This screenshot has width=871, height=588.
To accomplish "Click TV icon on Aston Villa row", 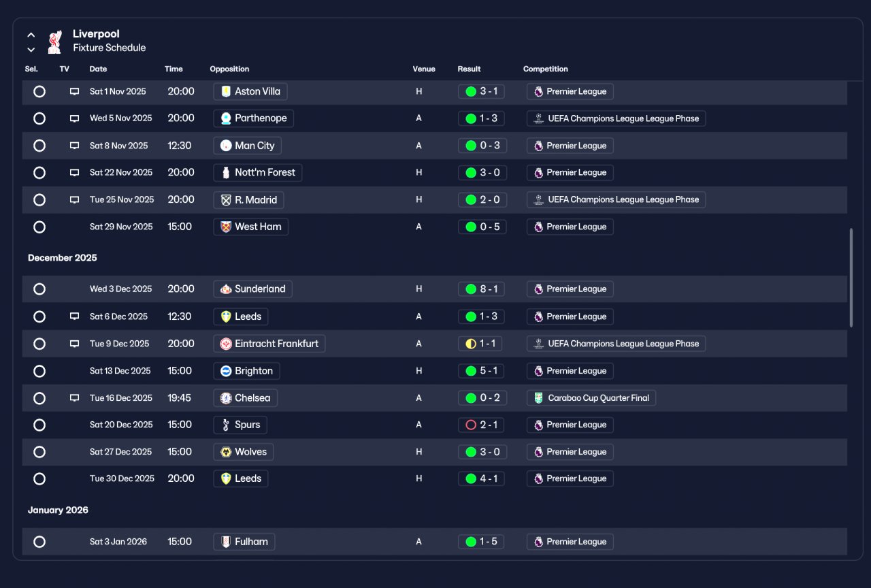I will point(74,91).
